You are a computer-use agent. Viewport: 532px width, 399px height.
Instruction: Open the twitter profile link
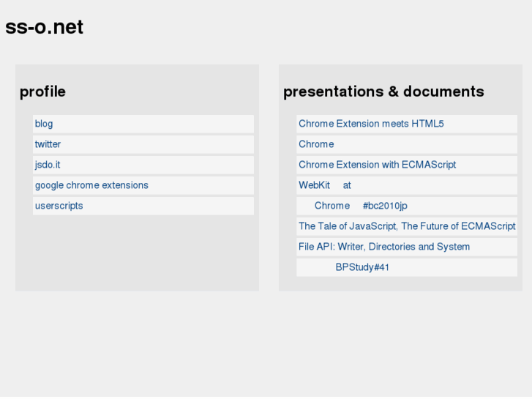tap(48, 144)
